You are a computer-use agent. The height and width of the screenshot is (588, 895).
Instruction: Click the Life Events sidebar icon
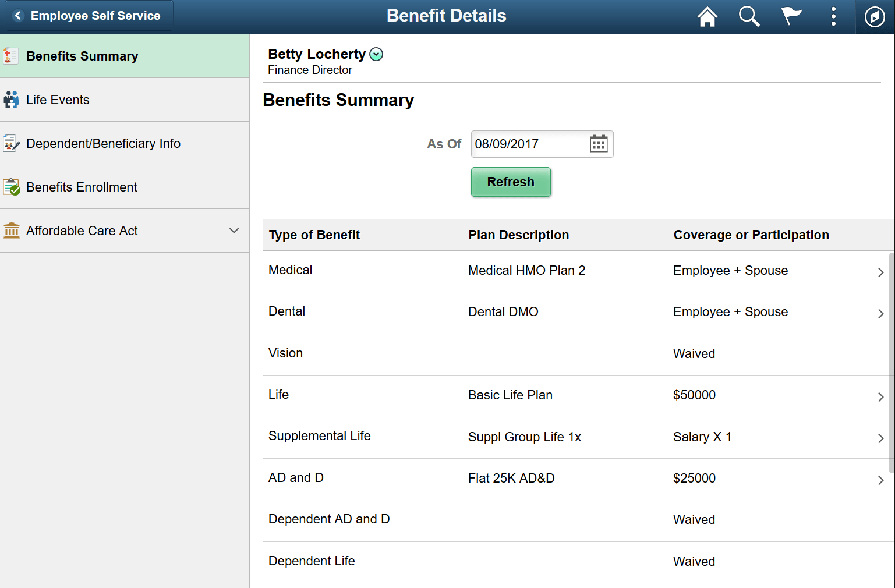coord(10,100)
